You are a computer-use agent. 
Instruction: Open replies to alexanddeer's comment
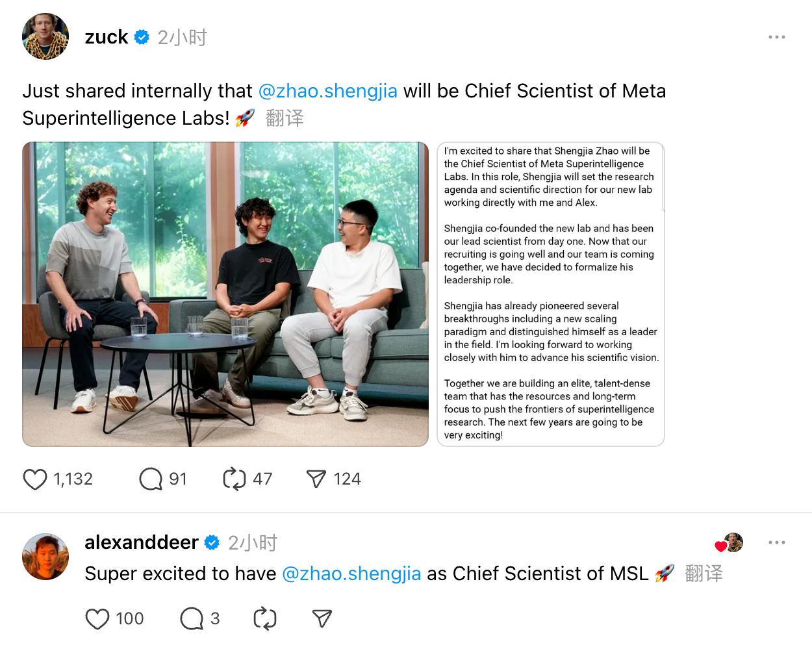point(192,619)
